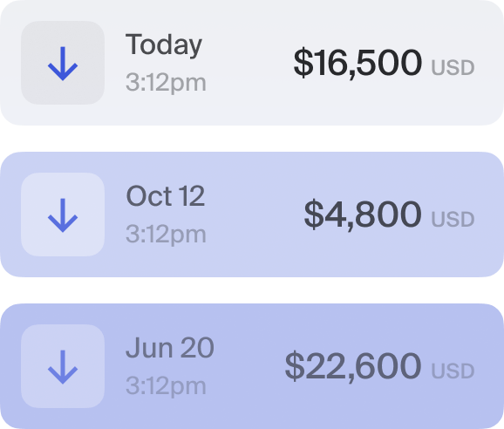The width and height of the screenshot is (504, 429).
Task: Click USD label next to $16,500
Action: click(x=453, y=67)
